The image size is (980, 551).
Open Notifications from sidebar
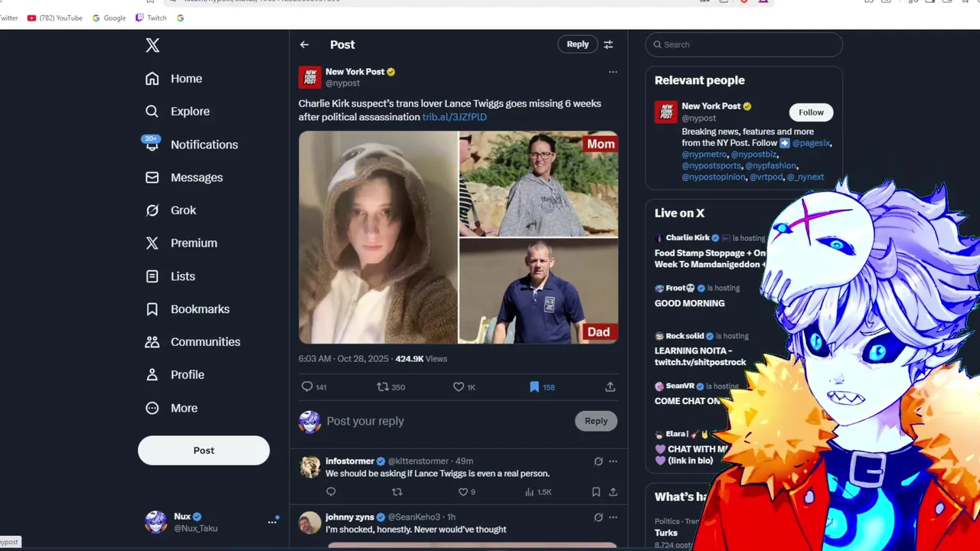click(x=191, y=145)
